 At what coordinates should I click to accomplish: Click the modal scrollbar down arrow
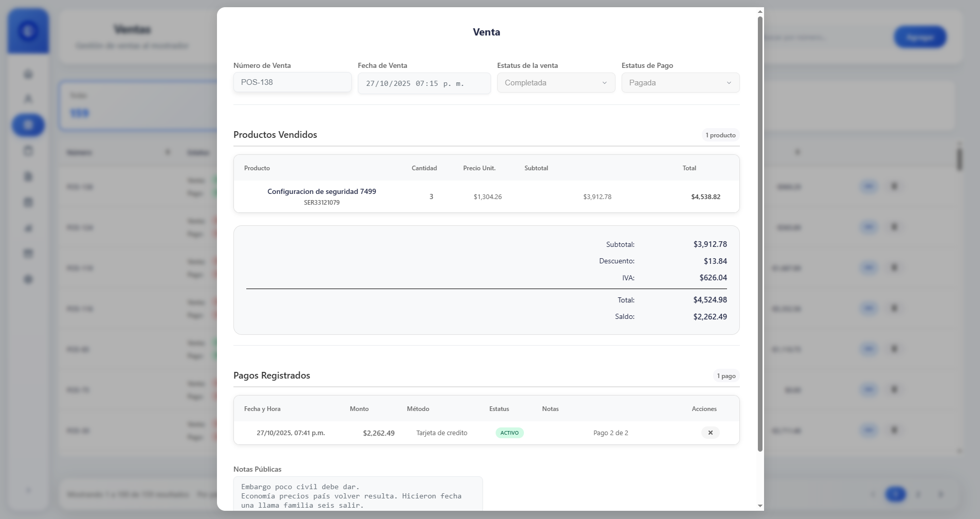pos(760,506)
